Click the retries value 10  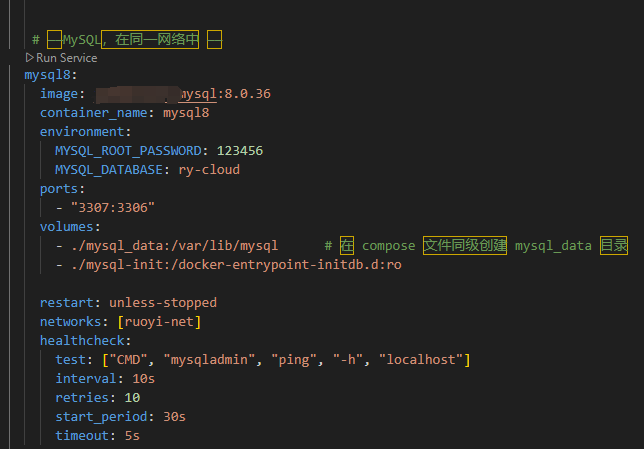tap(132, 397)
